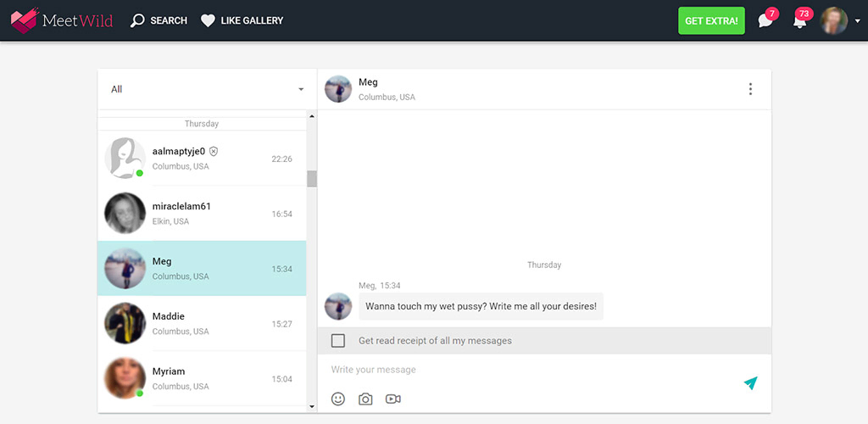Click Meg's name in chat header

pyautogui.click(x=369, y=82)
